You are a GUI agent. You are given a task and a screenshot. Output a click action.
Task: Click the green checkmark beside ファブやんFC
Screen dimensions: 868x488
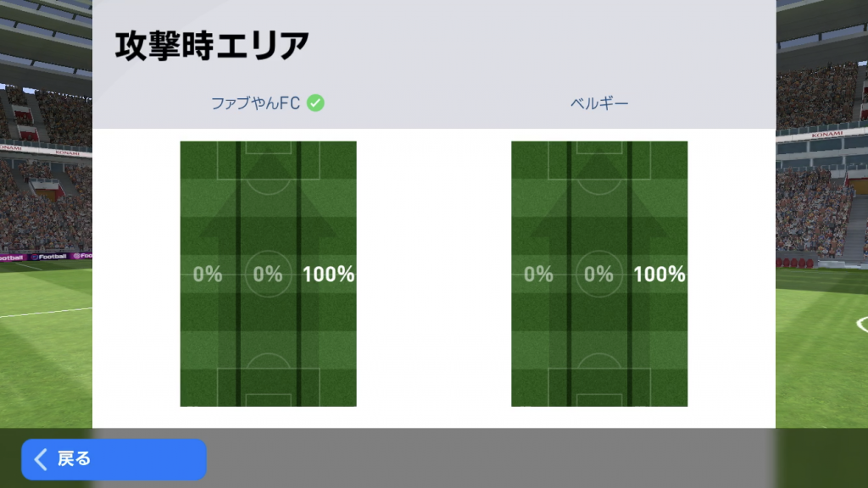click(x=315, y=103)
